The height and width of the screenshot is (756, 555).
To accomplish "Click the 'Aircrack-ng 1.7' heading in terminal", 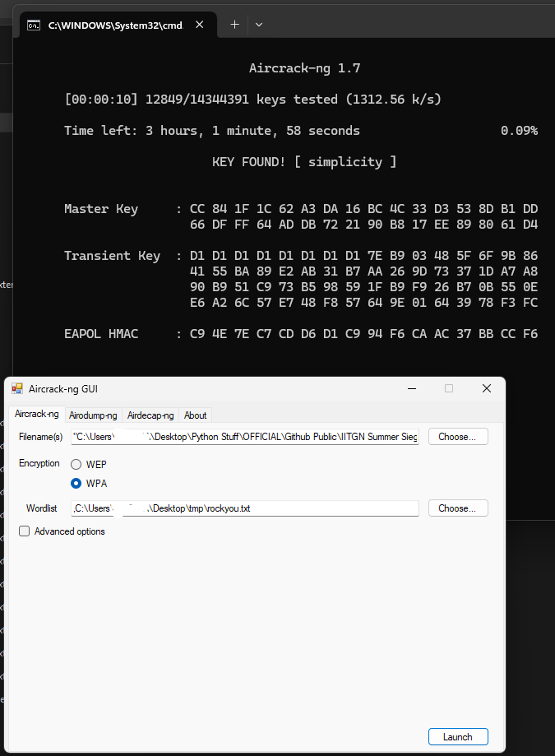I will [304, 68].
